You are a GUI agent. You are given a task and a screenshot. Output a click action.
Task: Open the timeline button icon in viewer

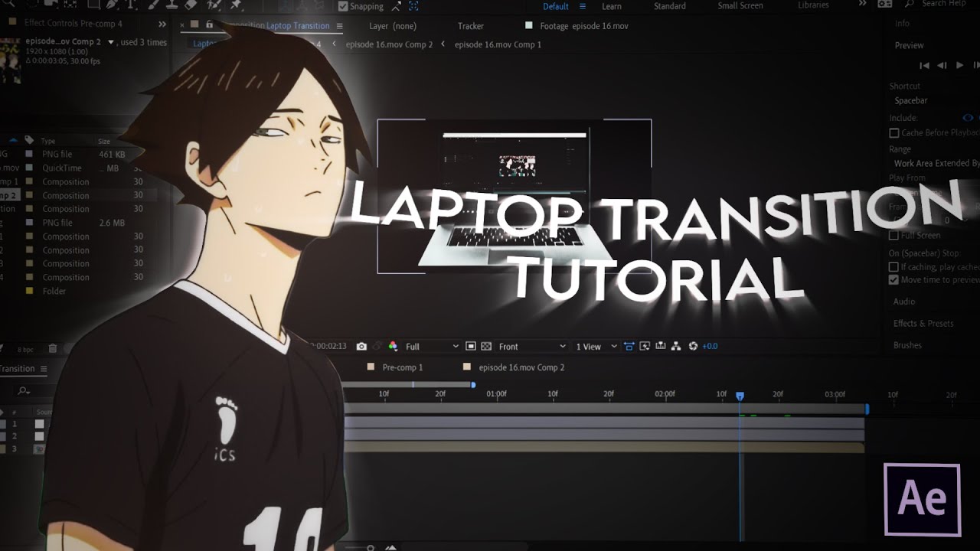[x=660, y=347]
